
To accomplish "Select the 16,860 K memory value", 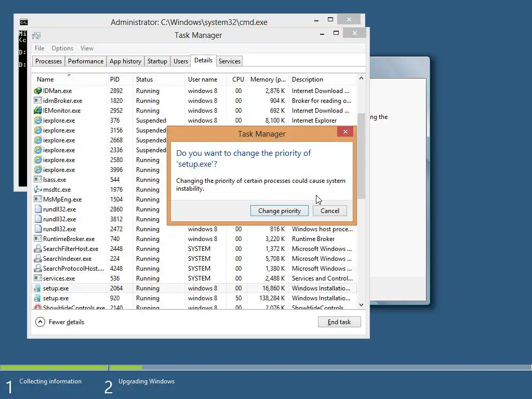I will (x=273, y=288).
